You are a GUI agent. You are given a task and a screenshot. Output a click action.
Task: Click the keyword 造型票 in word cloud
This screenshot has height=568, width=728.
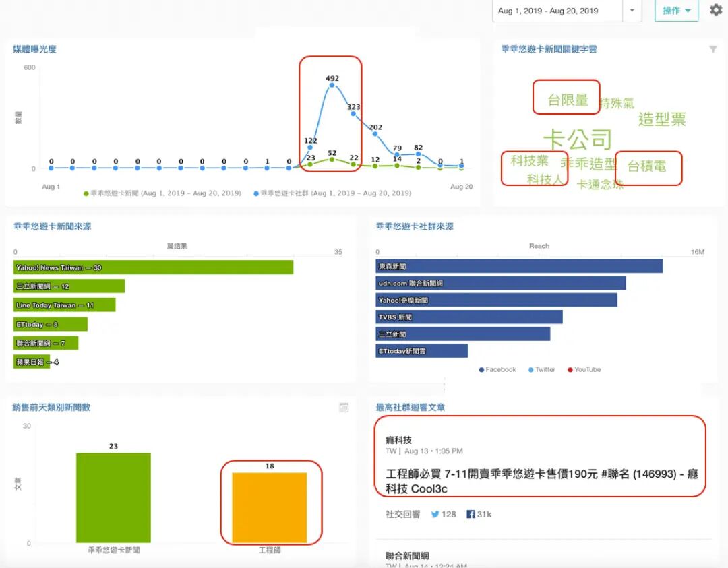click(662, 119)
